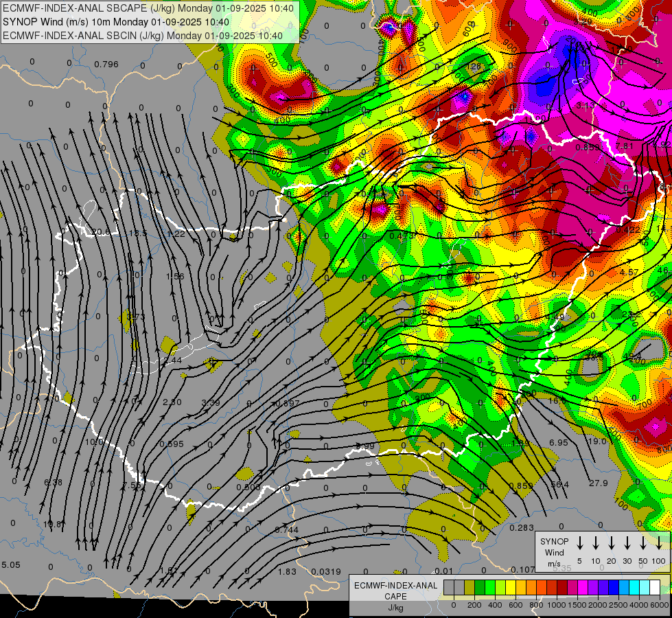Click the map value 10.8

click(x=52, y=525)
